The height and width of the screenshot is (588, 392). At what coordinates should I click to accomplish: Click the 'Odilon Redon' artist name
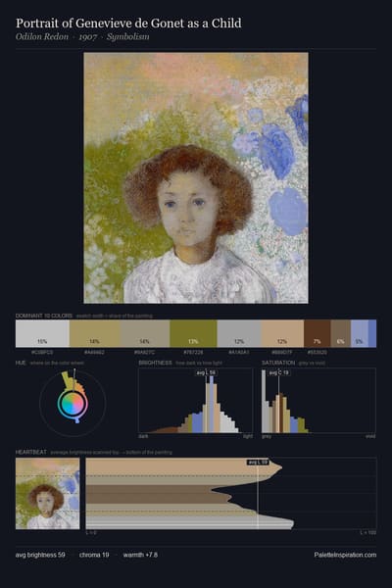(42, 37)
